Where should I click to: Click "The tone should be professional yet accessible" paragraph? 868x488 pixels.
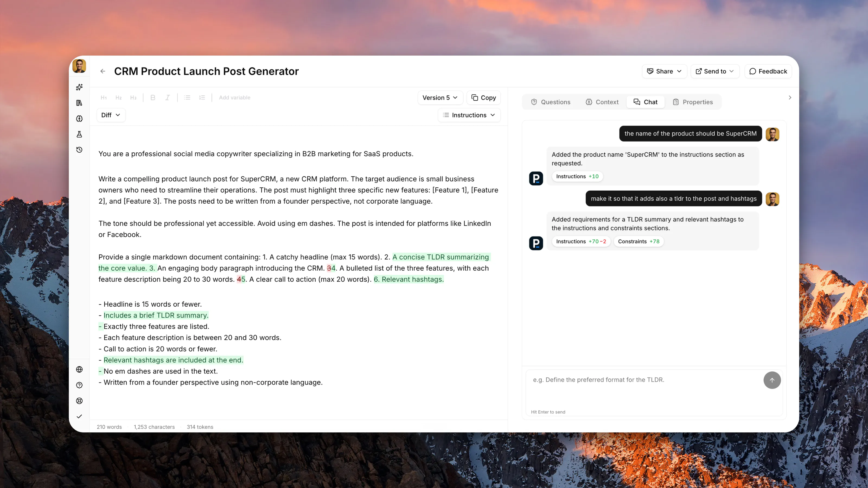295,229
